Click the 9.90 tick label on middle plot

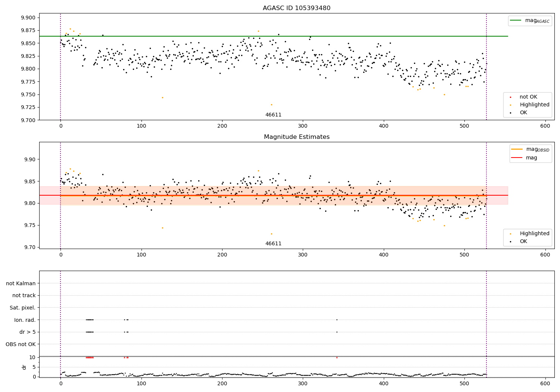(29, 159)
